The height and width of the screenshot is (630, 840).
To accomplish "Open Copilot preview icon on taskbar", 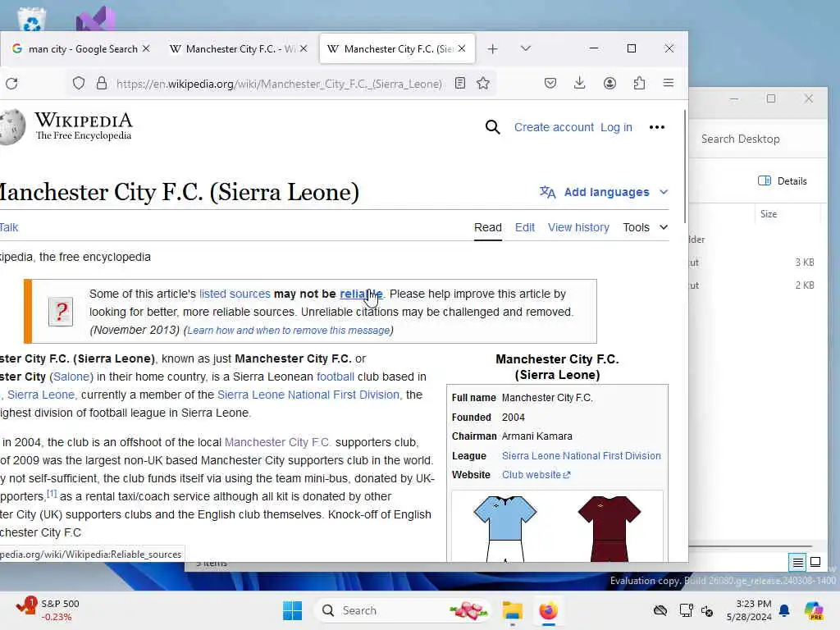I will point(814,610).
